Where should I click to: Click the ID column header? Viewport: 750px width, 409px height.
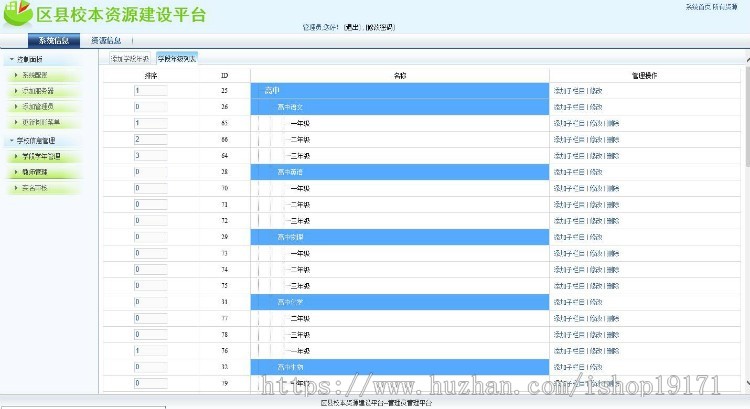coord(224,76)
